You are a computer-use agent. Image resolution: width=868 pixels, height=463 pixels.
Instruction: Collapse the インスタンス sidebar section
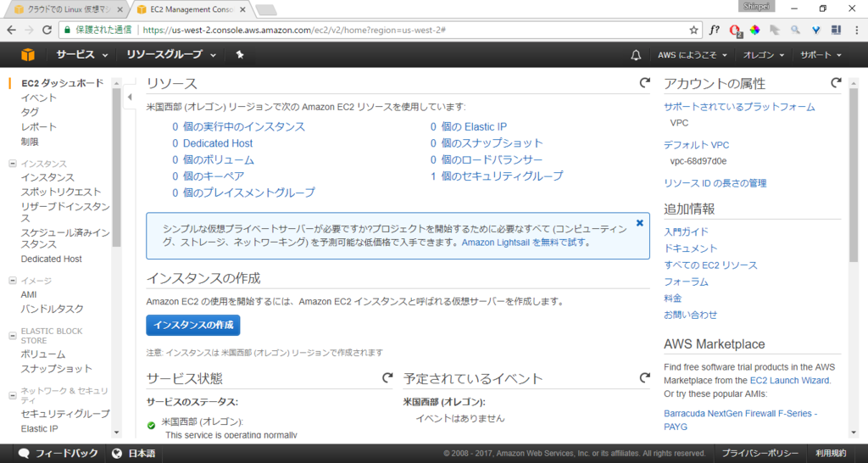(13, 164)
